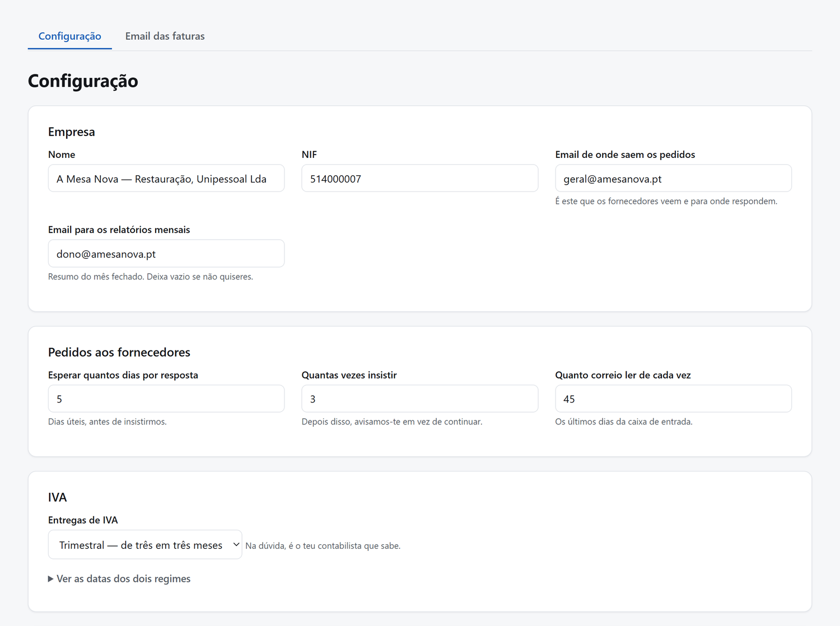The height and width of the screenshot is (626, 840).
Task: Focus the outgoing requests email field
Action: [674, 179]
